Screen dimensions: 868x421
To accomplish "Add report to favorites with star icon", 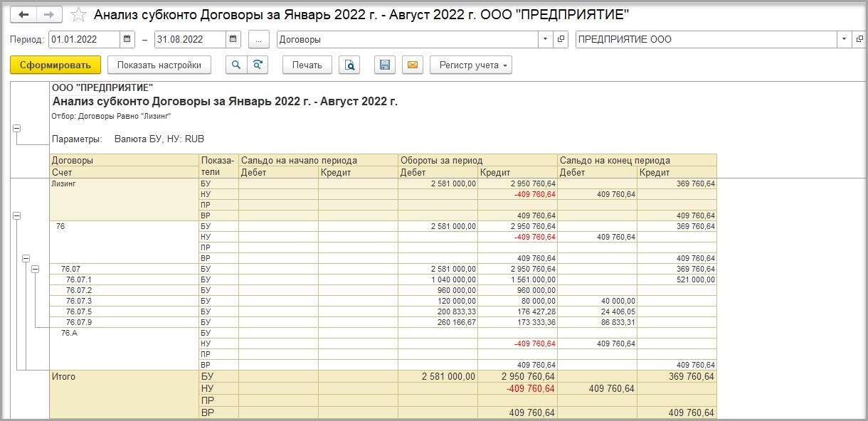I will click(79, 14).
